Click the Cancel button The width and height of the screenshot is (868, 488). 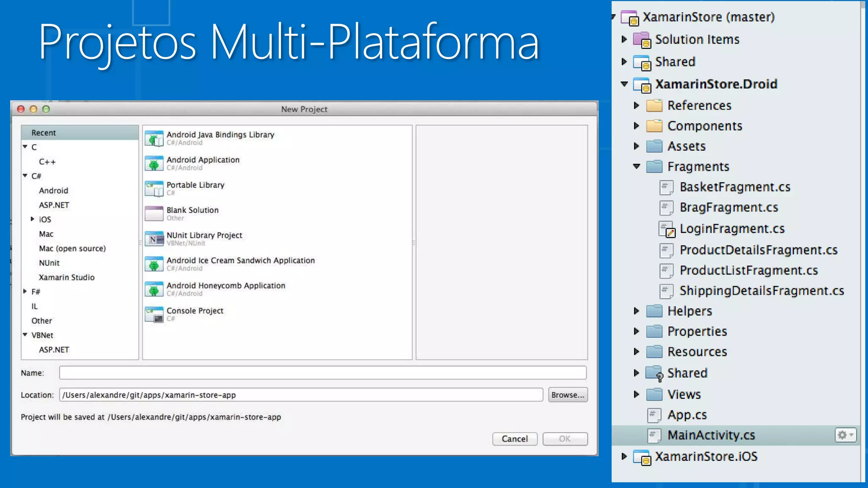coord(515,439)
